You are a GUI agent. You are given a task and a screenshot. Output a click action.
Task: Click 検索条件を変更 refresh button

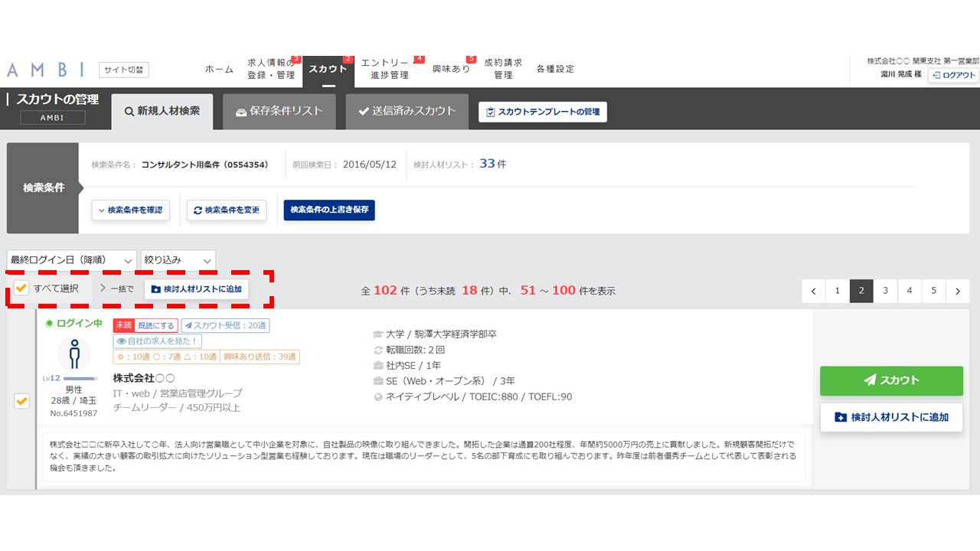227,210
